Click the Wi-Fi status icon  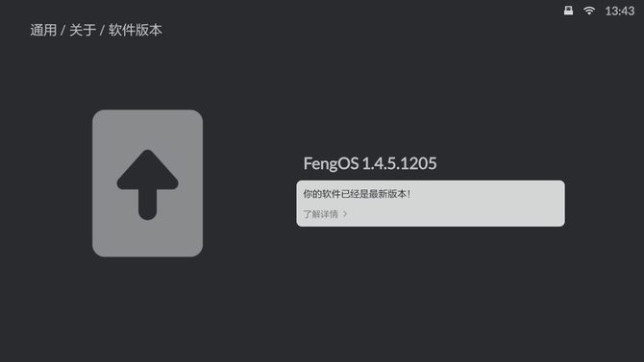tap(589, 11)
